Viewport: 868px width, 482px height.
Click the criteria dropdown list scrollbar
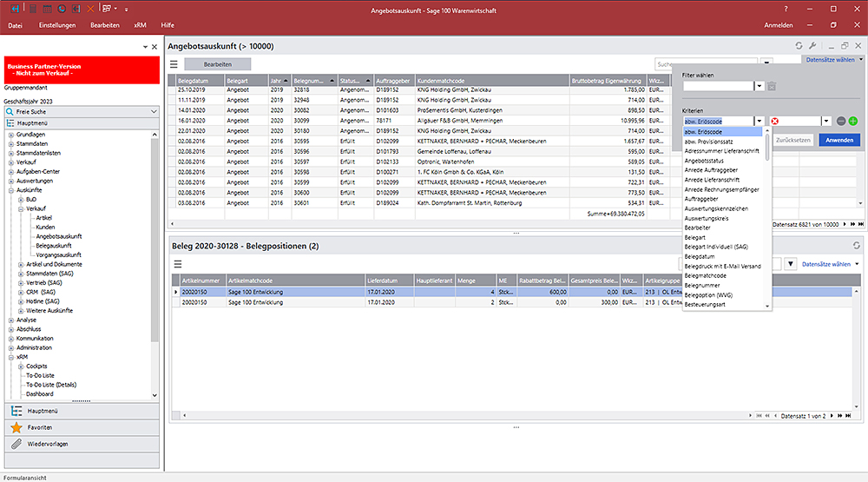coord(767,148)
